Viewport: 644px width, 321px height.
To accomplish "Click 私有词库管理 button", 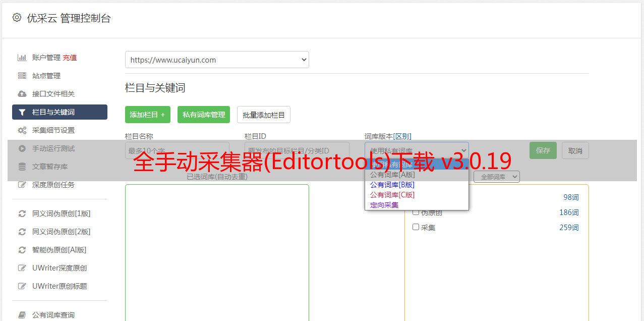I will pyautogui.click(x=204, y=115).
